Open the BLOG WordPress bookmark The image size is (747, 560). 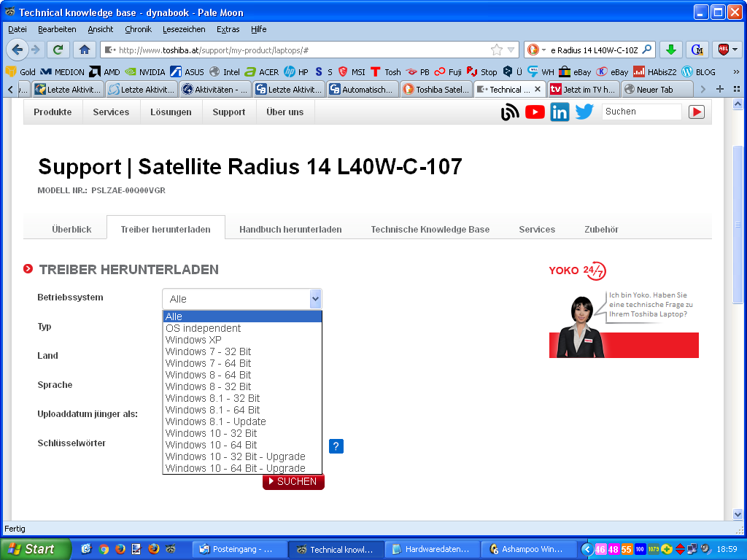[x=698, y=72]
